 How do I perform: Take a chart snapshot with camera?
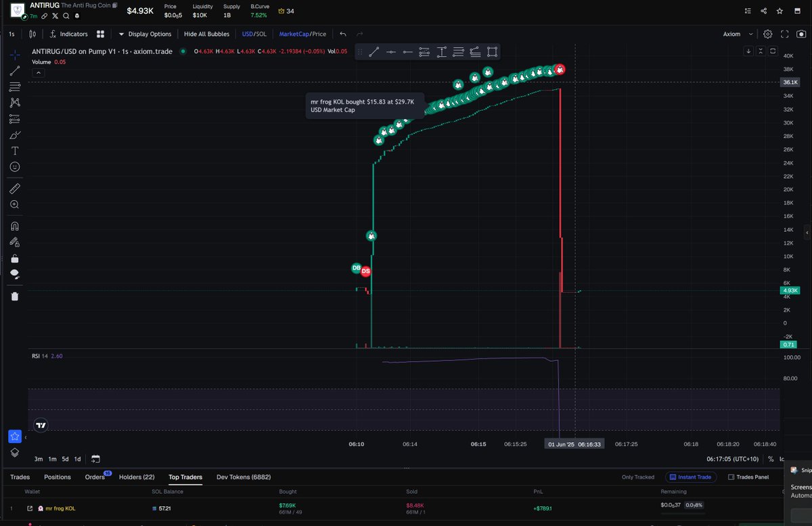tap(803, 34)
